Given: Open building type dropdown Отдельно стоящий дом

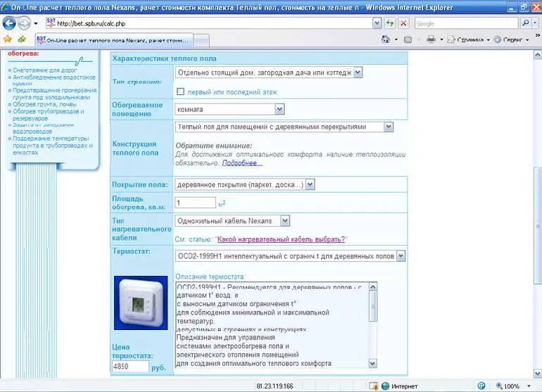Looking at the screenshot, I should coord(269,72).
